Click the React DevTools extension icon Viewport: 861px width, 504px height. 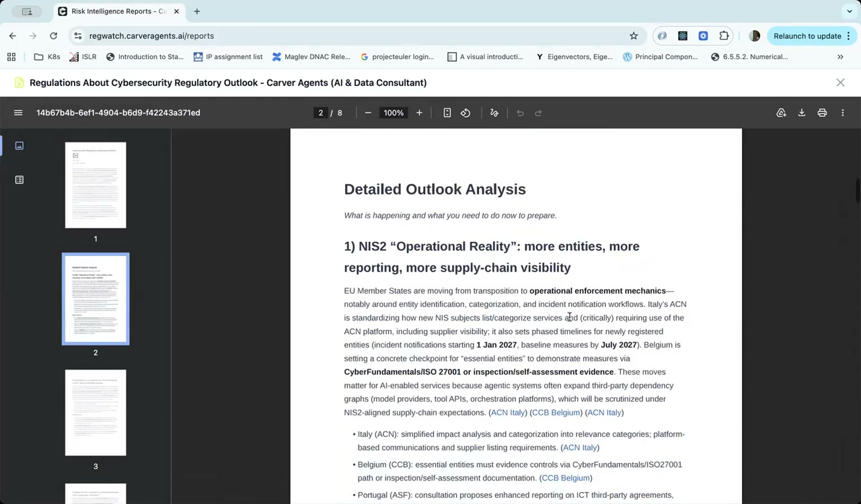tap(683, 36)
